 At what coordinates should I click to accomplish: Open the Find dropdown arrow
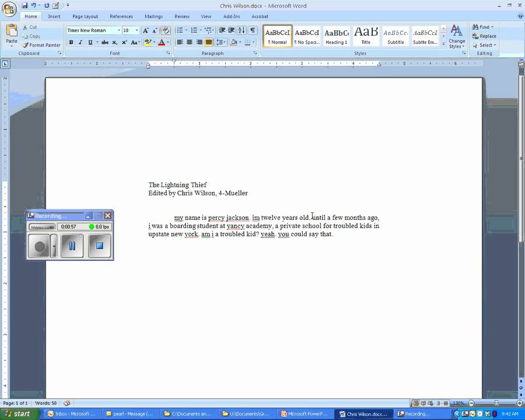(492, 27)
